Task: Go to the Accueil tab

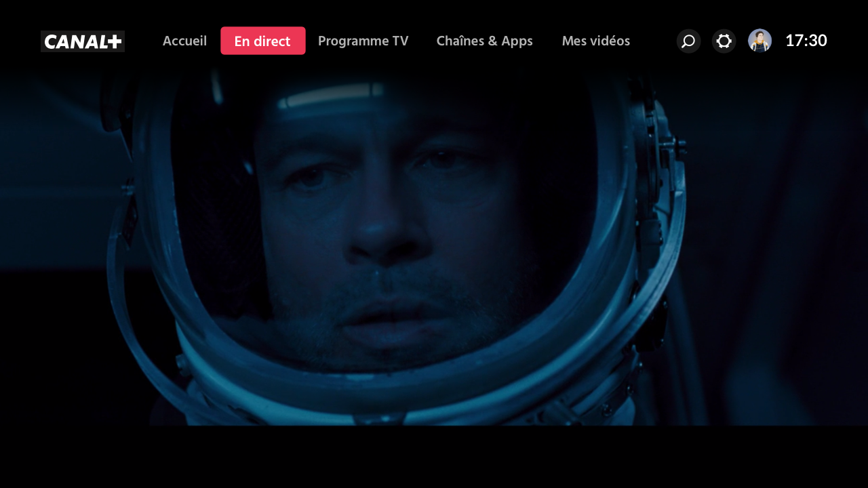Action: coord(184,41)
